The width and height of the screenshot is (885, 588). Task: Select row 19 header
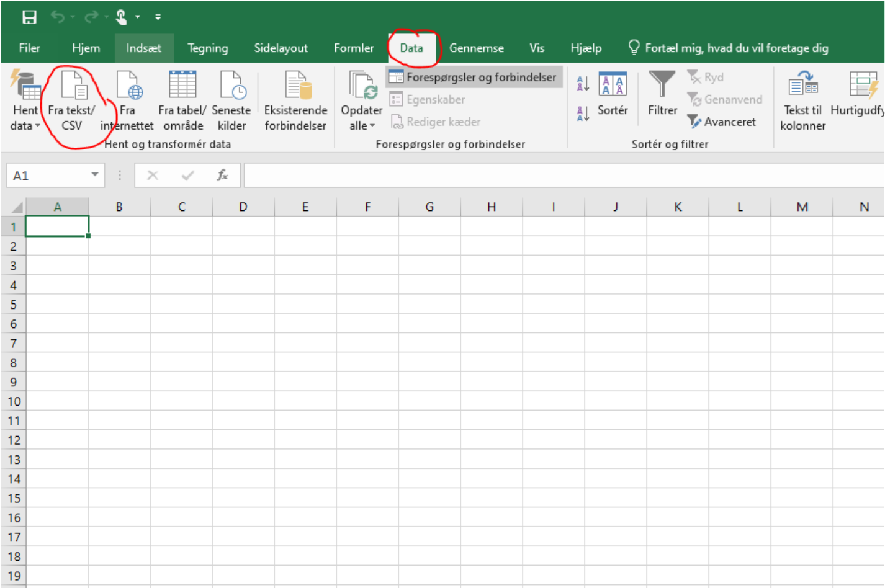coord(13,576)
